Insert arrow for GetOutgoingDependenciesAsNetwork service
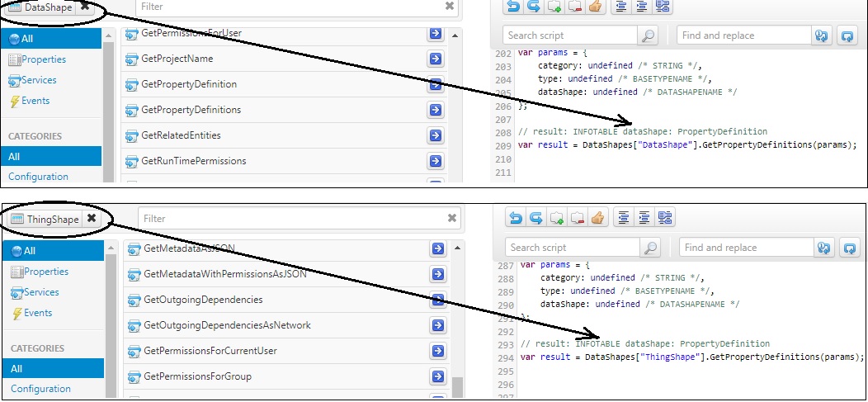Screen dimensions: 868x402 438,325
